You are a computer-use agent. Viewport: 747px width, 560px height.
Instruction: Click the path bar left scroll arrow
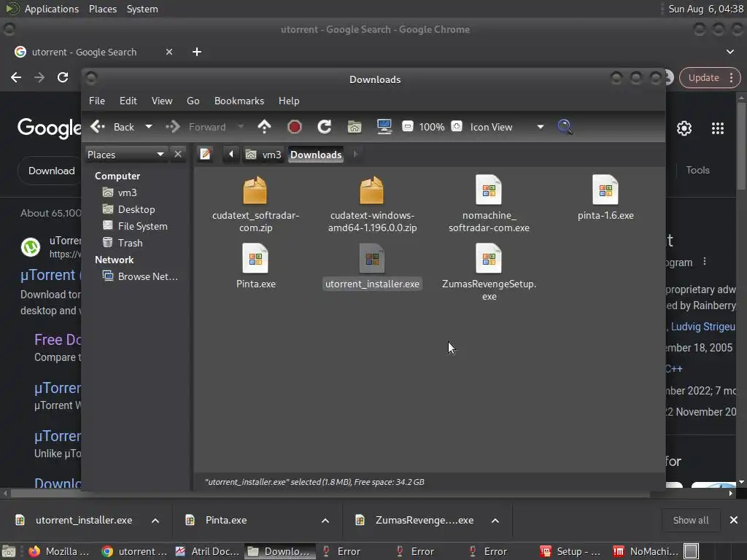231,155
